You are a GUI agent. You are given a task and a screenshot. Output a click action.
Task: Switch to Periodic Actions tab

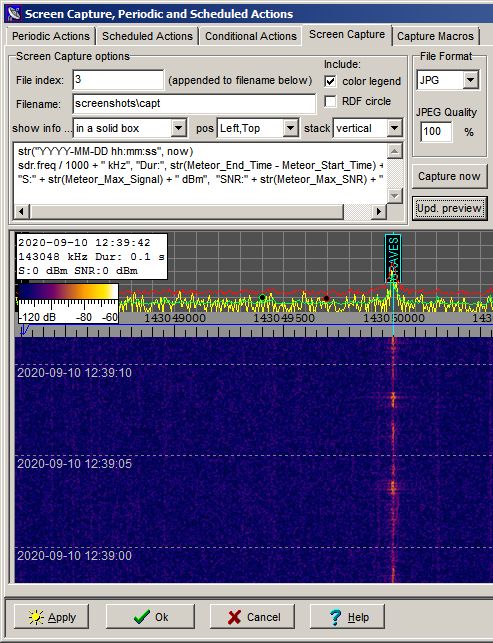pyautogui.click(x=51, y=36)
